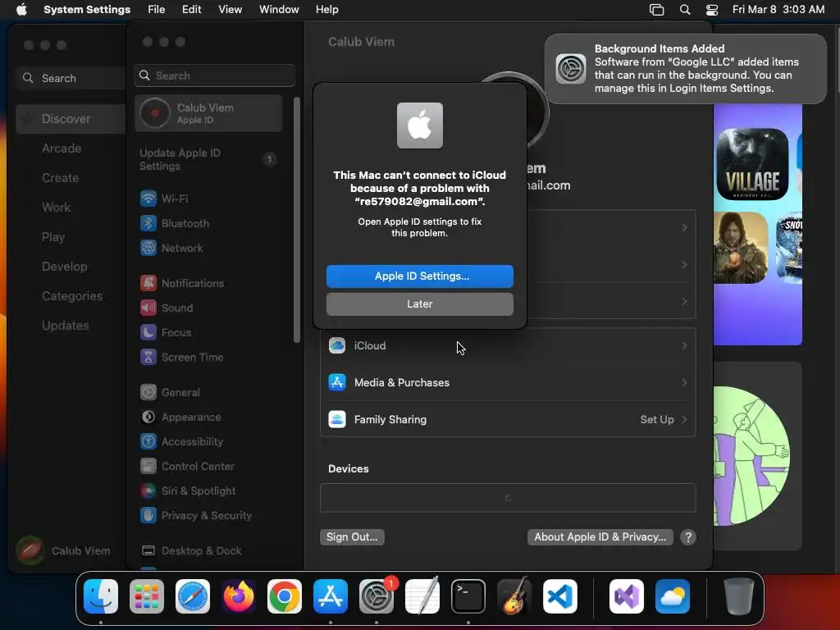Open Terminal from the Dock
Image resolution: width=840 pixels, height=630 pixels.
click(468, 596)
